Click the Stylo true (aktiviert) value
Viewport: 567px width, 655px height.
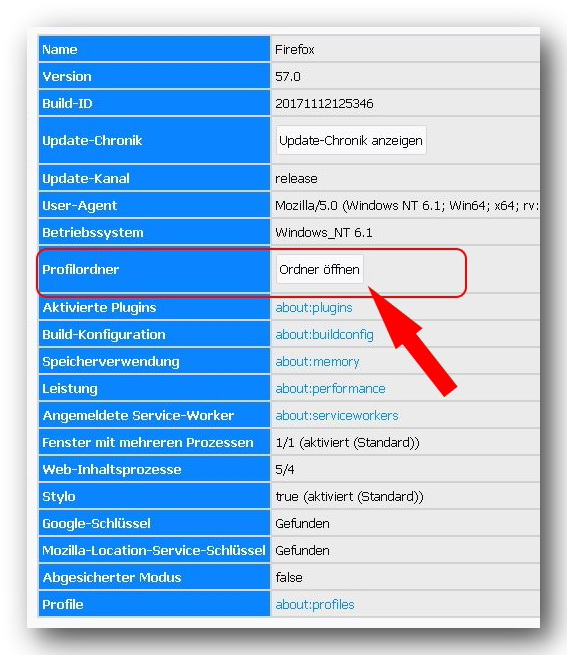click(349, 497)
